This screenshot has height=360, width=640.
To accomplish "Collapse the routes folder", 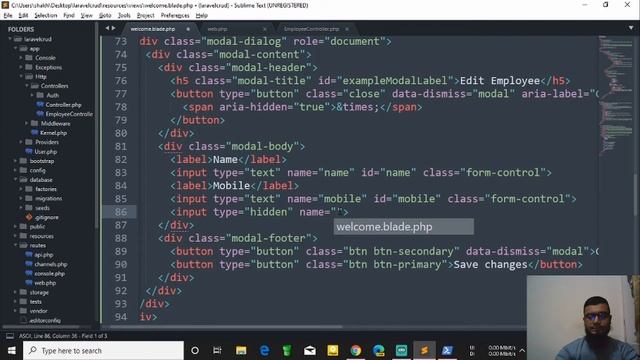I will tap(16, 245).
